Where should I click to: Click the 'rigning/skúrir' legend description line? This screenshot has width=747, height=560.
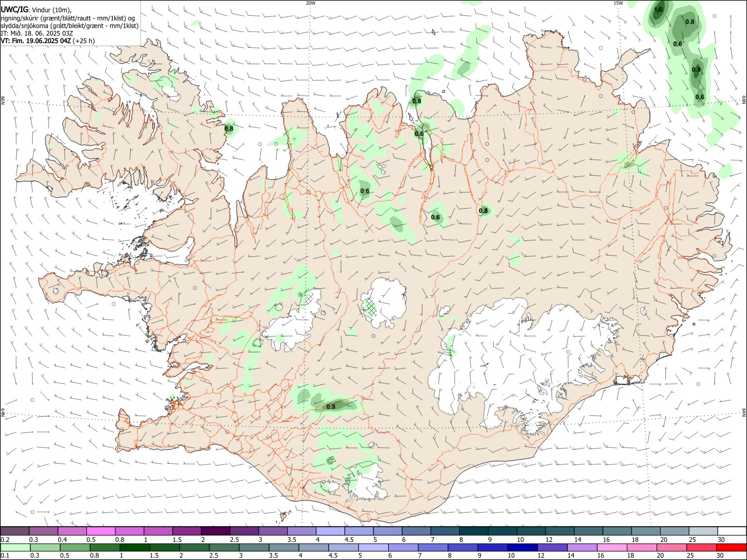pyautogui.click(x=68, y=17)
